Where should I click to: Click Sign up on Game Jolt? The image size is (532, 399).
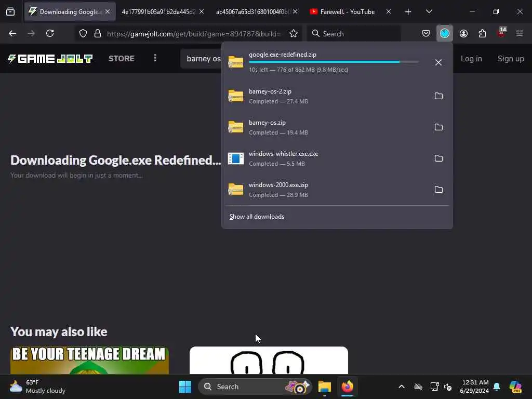click(x=511, y=59)
